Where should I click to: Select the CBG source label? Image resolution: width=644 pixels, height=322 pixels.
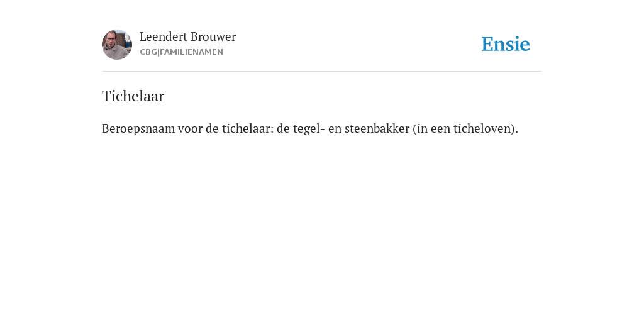point(148,52)
